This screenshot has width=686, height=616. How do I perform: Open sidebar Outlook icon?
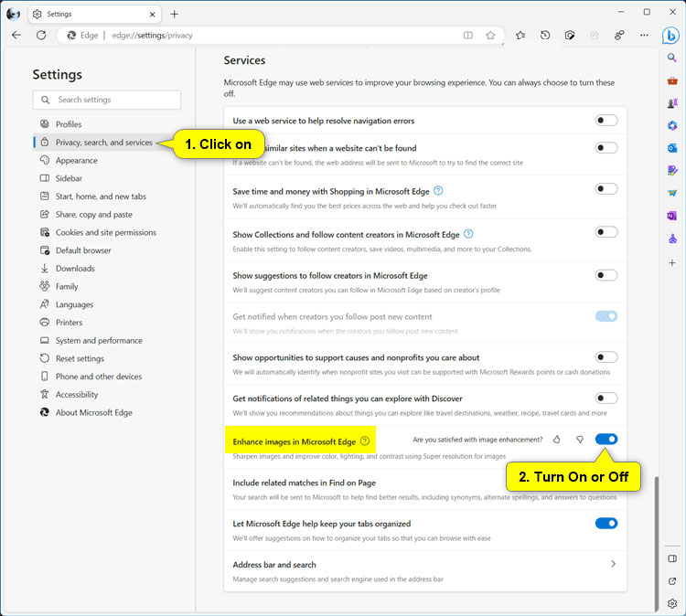click(x=672, y=148)
